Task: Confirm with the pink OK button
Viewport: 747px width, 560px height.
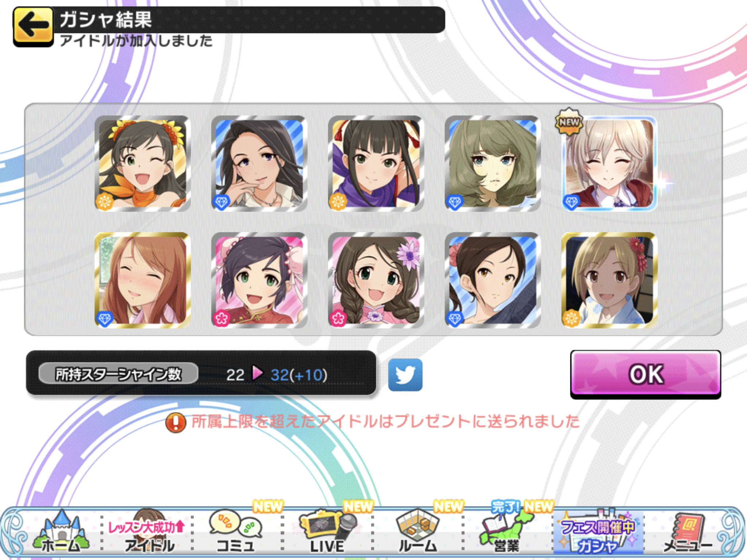Action: point(646,374)
